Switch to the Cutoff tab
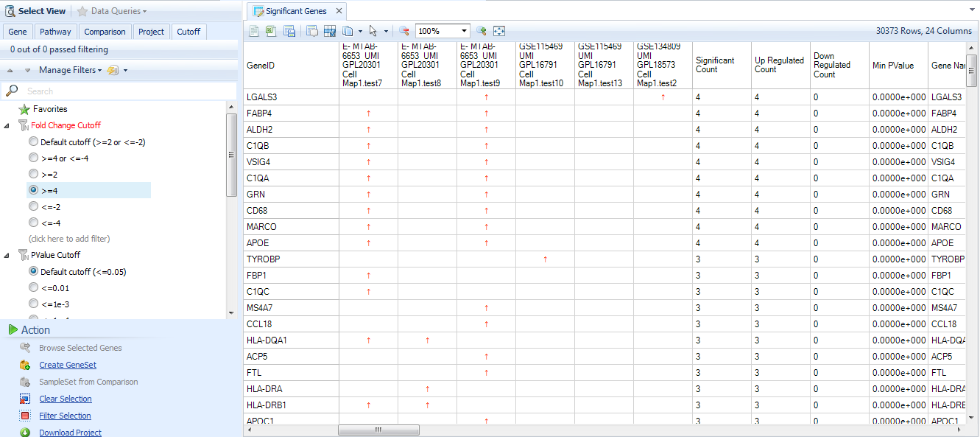The height and width of the screenshot is (437, 980). point(188,32)
